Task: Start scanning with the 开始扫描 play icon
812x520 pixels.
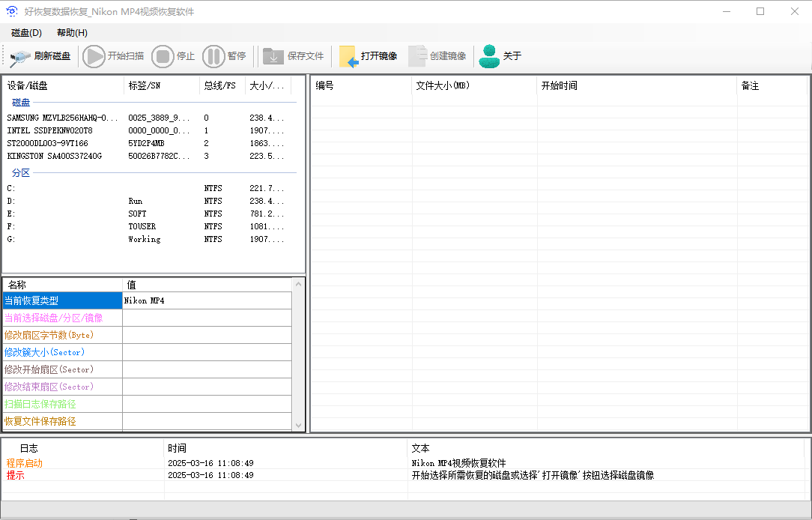Action: point(94,56)
